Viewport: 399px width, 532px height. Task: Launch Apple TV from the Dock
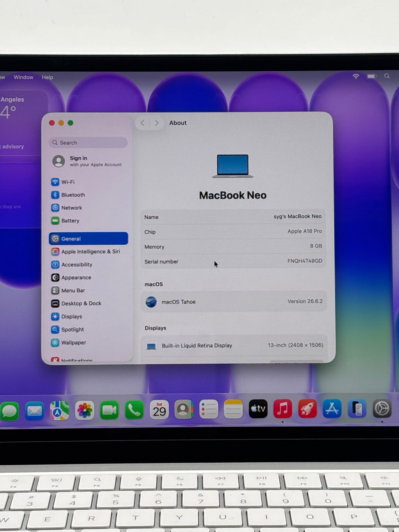click(x=258, y=409)
